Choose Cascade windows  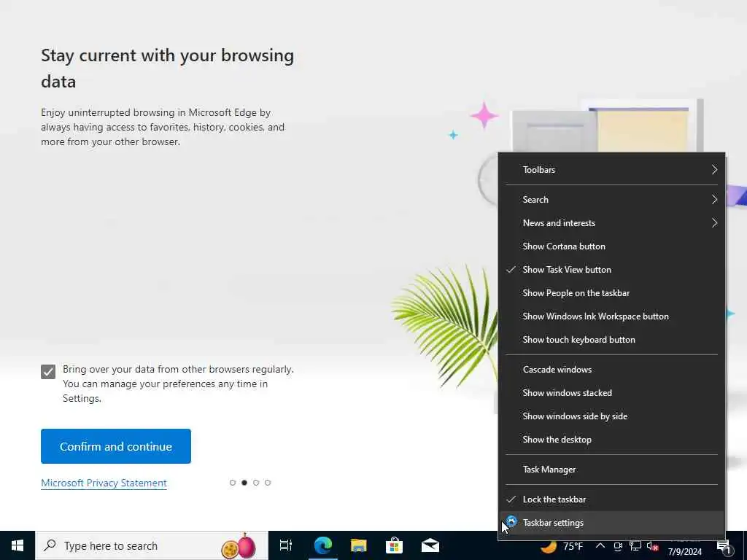(612, 370)
